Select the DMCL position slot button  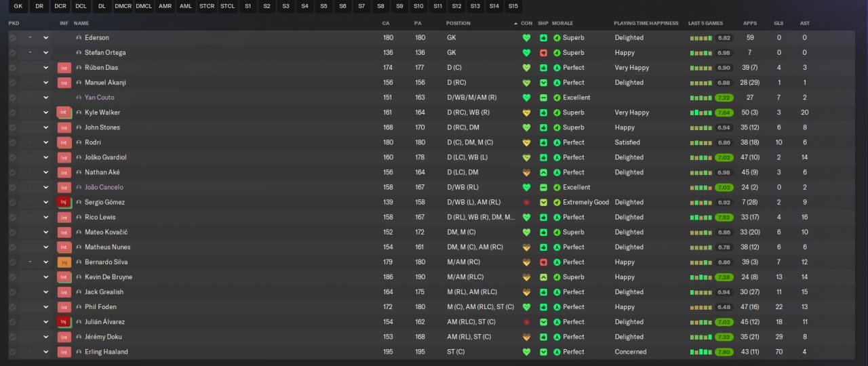coord(144,6)
